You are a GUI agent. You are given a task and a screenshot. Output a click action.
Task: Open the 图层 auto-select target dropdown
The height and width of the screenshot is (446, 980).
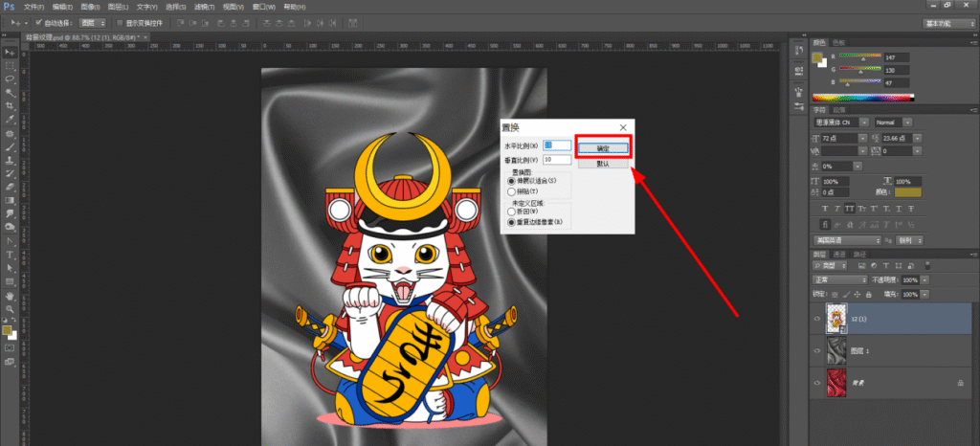pyautogui.click(x=93, y=23)
